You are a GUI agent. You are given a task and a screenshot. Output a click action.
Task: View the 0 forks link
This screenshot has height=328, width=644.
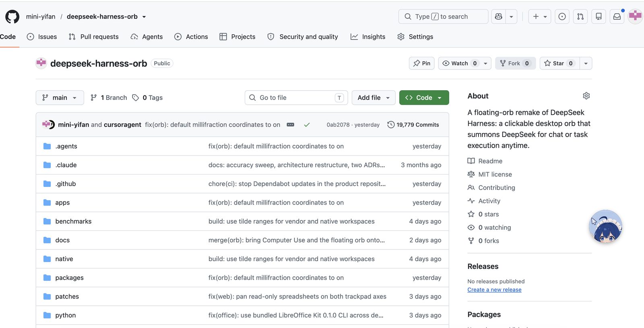(483, 241)
